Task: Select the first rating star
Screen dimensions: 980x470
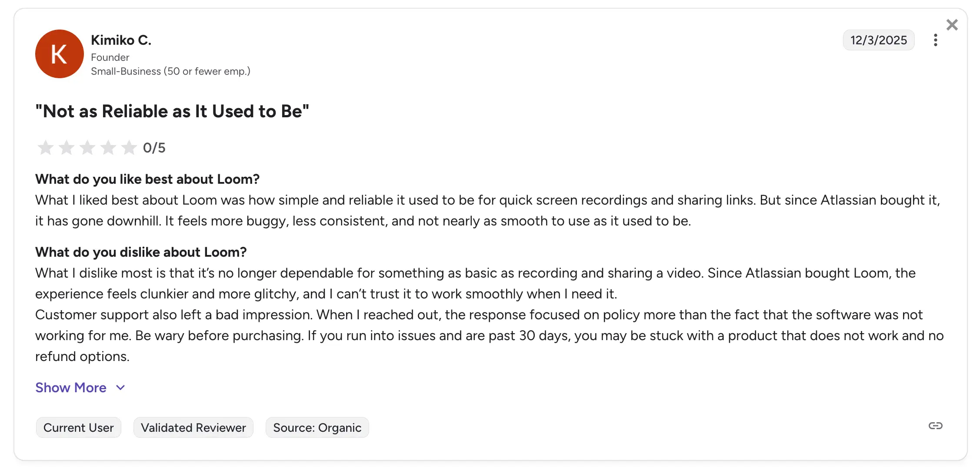Action: click(x=45, y=148)
